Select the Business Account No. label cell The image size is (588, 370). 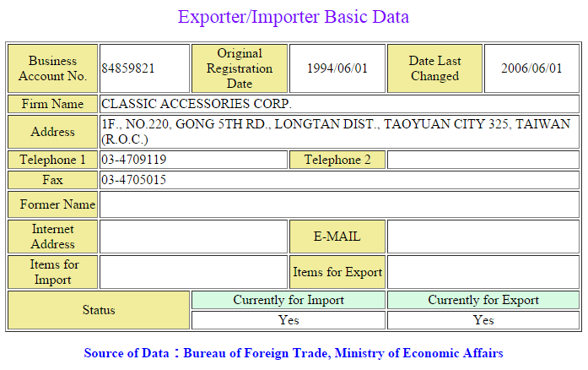coord(53,68)
